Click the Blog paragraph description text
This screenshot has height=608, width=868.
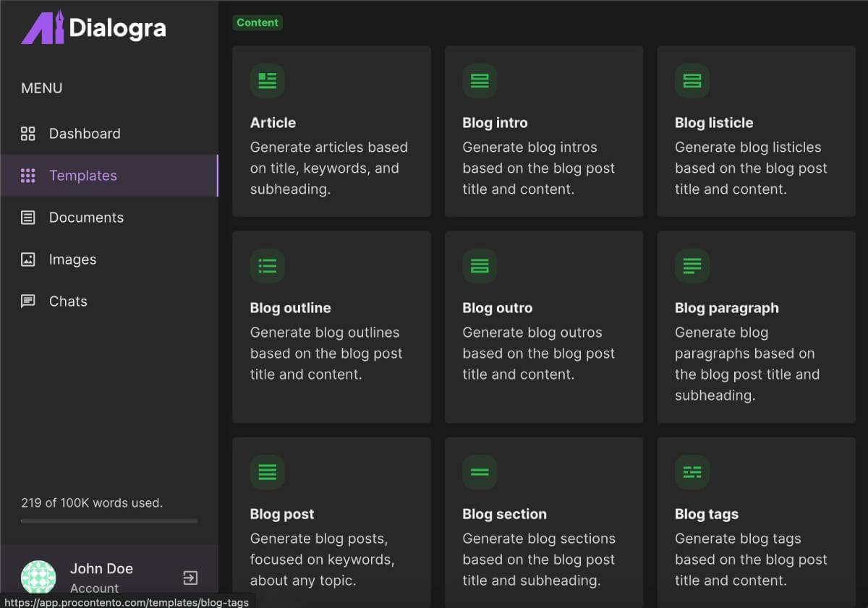click(747, 364)
